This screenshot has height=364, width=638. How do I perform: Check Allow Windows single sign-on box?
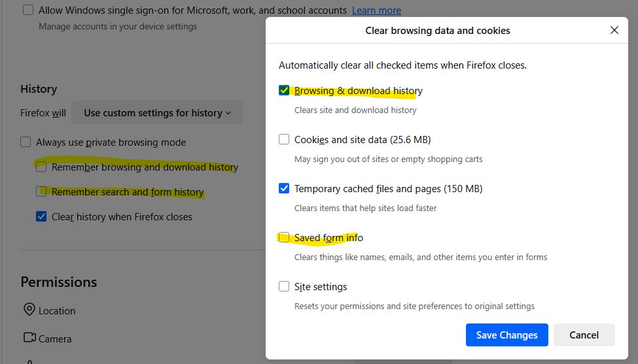pos(28,10)
